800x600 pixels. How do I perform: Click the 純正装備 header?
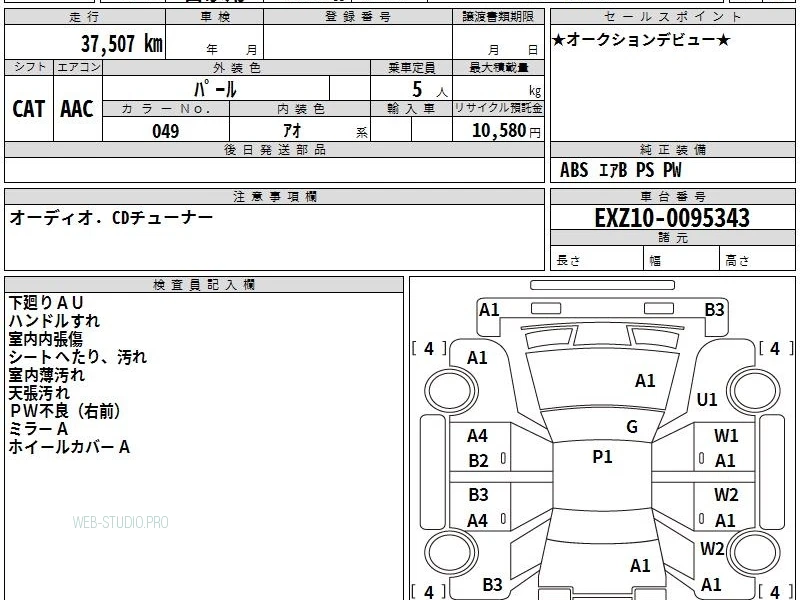[672, 150]
